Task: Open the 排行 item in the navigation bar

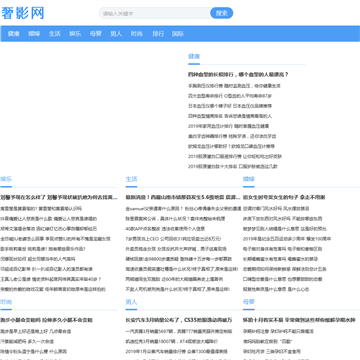Action: point(158,34)
